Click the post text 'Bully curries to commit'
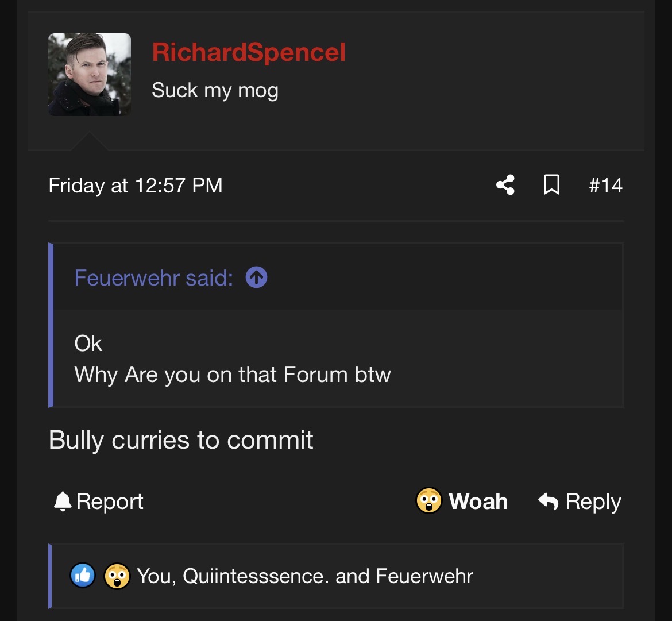The width and height of the screenshot is (672, 621). click(x=181, y=440)
